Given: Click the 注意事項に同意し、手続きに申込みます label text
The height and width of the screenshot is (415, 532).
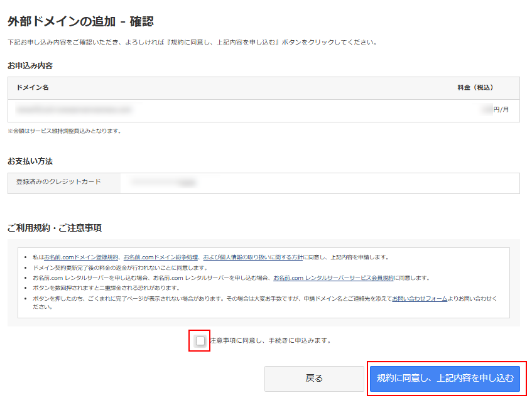Looking at the screenshot, I should (x=270, y=341).
